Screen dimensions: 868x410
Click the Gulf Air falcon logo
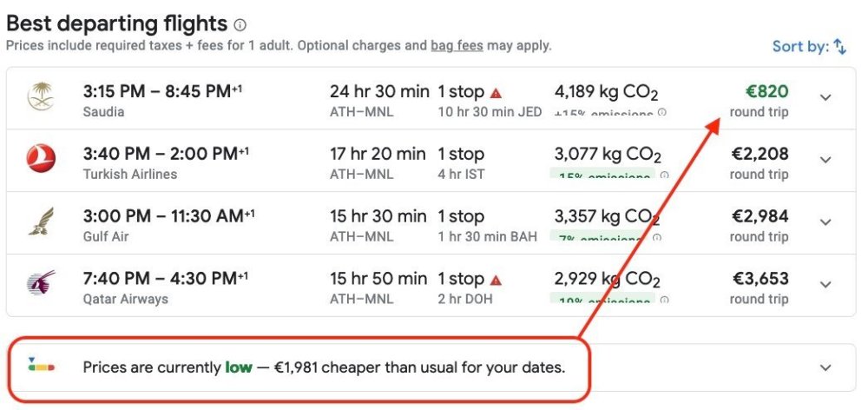[41, 222]
